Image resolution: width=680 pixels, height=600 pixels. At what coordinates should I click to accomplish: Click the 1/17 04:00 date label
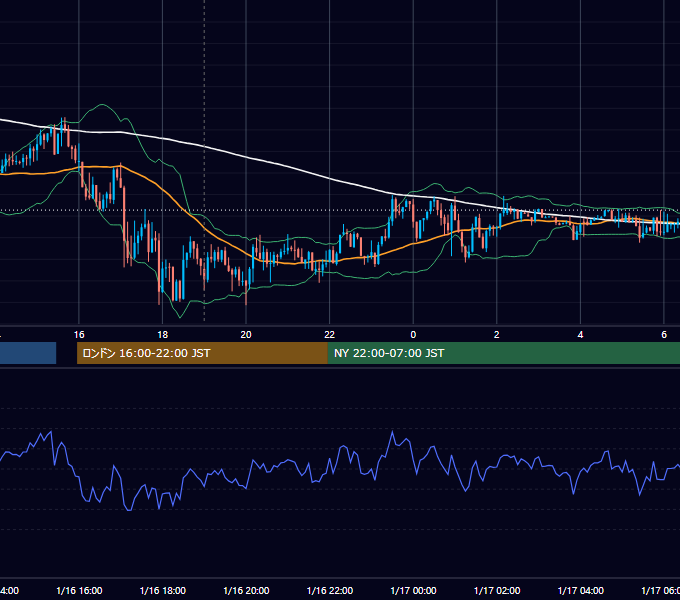coord(581,591)
